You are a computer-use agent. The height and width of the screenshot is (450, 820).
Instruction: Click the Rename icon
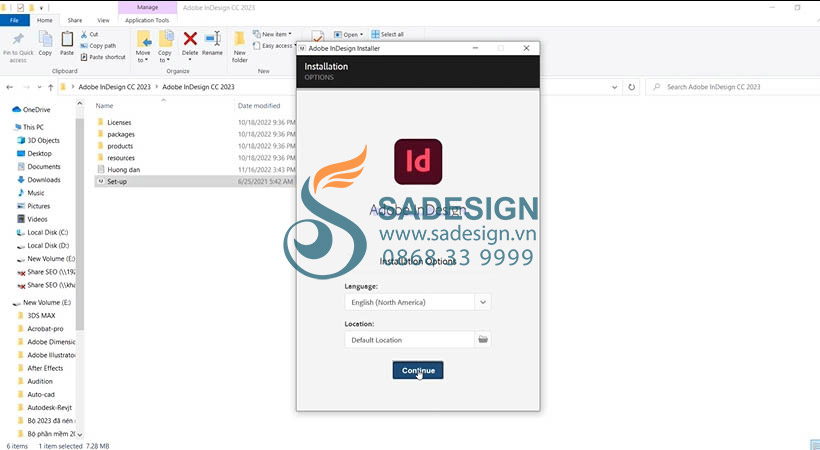[x=212, y=39]
